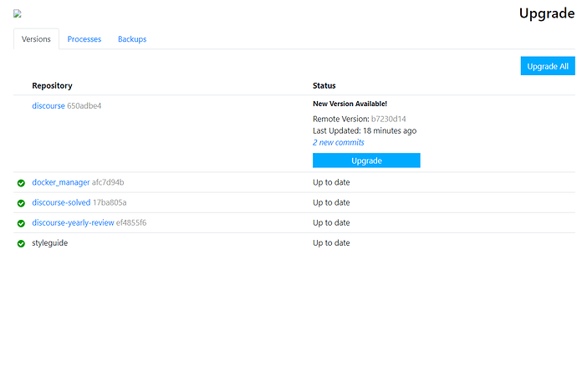This screenshot has height=392, width=577.
Task: Click the discourse-solved hash 17ba805a
Action: (x=110, y=202)
